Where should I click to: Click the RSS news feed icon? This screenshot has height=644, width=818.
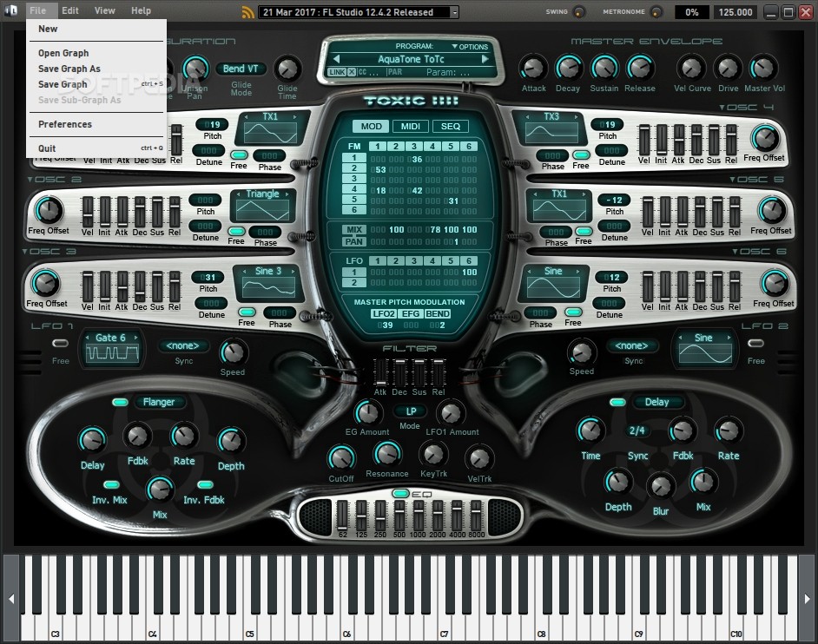[x=248, y=12]
